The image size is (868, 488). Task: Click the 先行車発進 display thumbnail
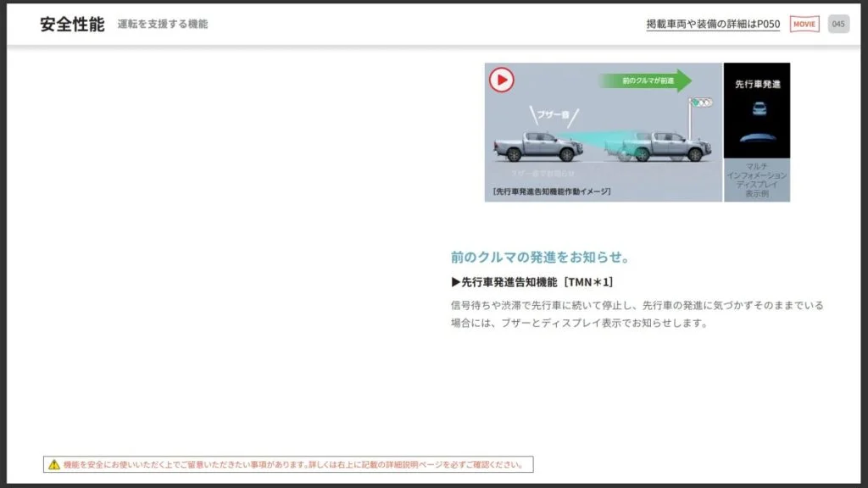(756, 110)
